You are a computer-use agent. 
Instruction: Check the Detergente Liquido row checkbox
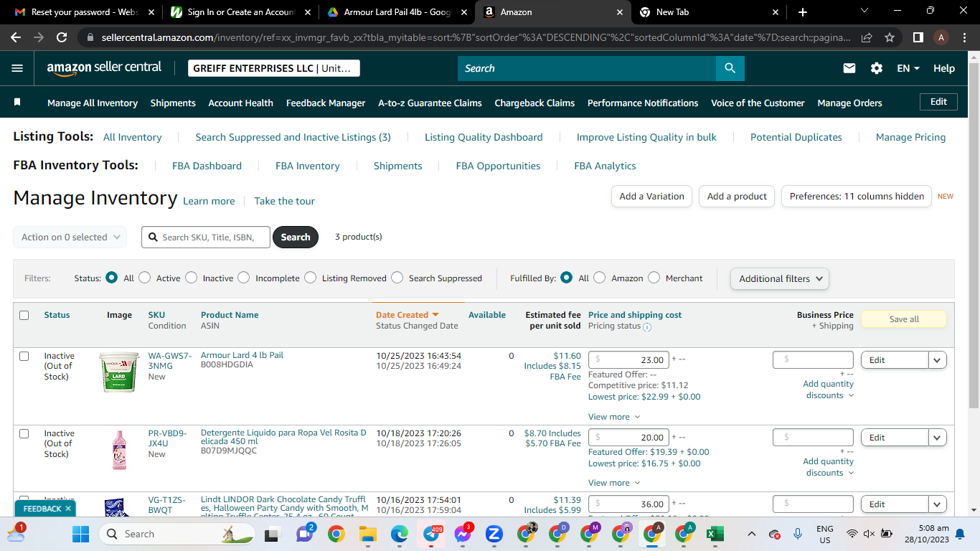[x=24, y=433]
